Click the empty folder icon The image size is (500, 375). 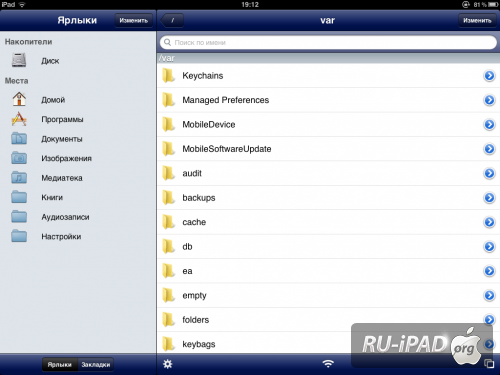168,295
